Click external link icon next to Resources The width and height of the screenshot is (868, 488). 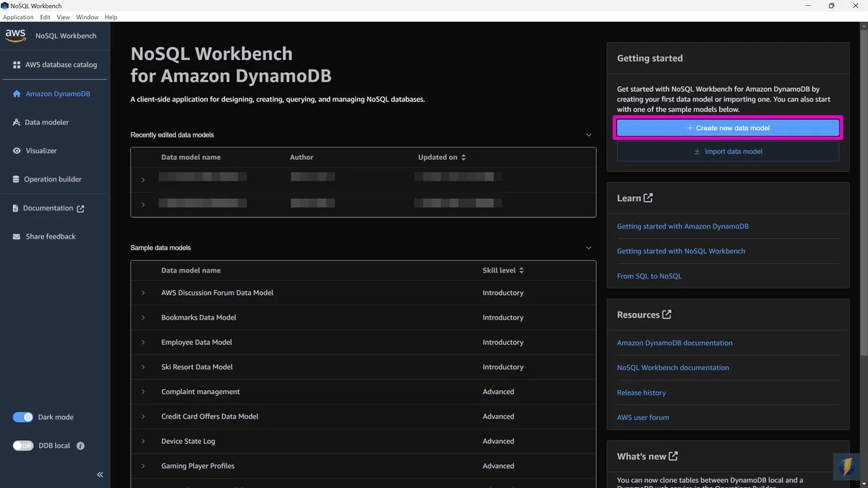(x=667, y=314)
